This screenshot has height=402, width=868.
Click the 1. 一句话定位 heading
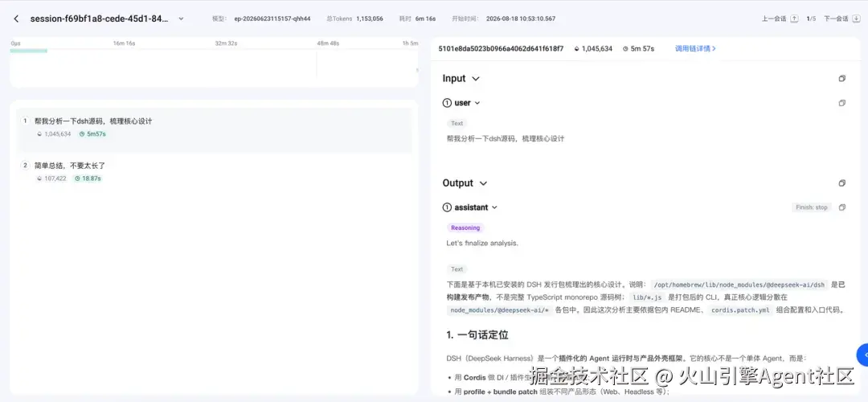click(x=477, y=335)
